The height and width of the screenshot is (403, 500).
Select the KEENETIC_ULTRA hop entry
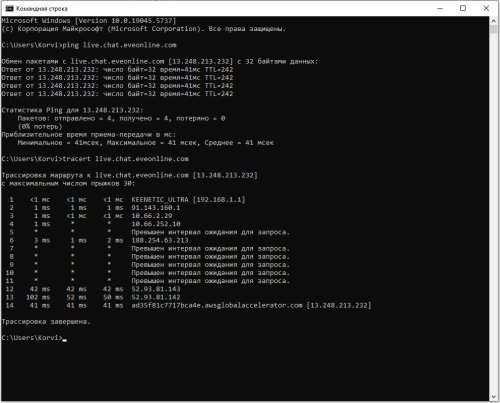tap(188, 200)
